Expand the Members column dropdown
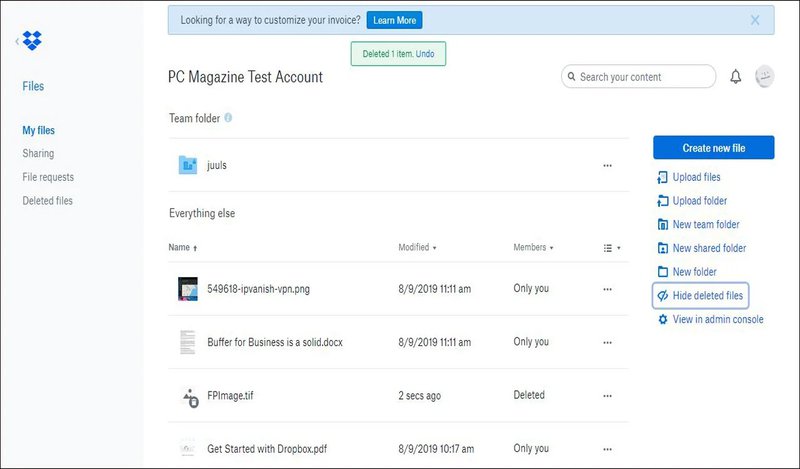This screenshot has height=469, width=800. [x=534, y=247]
